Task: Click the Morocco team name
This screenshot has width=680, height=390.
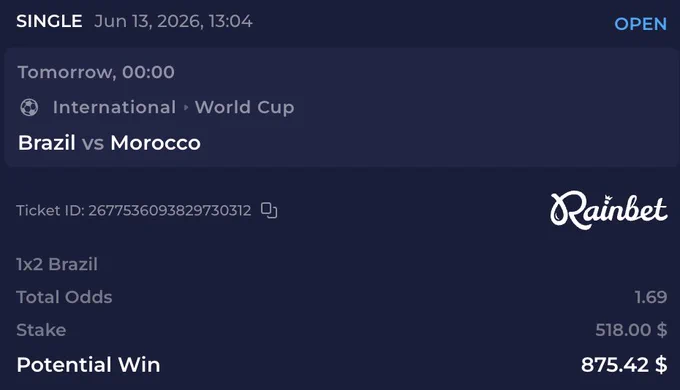Action: point(155,143)
